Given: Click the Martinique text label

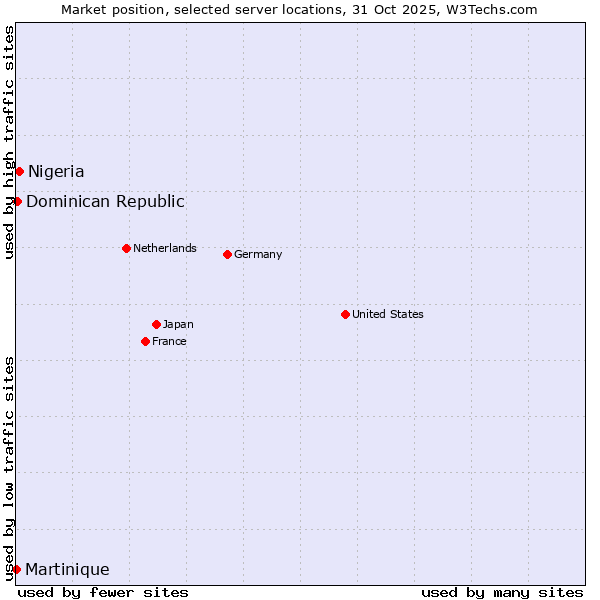Looking at the screenshot, I should pyautogui.click(x=67, y=569).
